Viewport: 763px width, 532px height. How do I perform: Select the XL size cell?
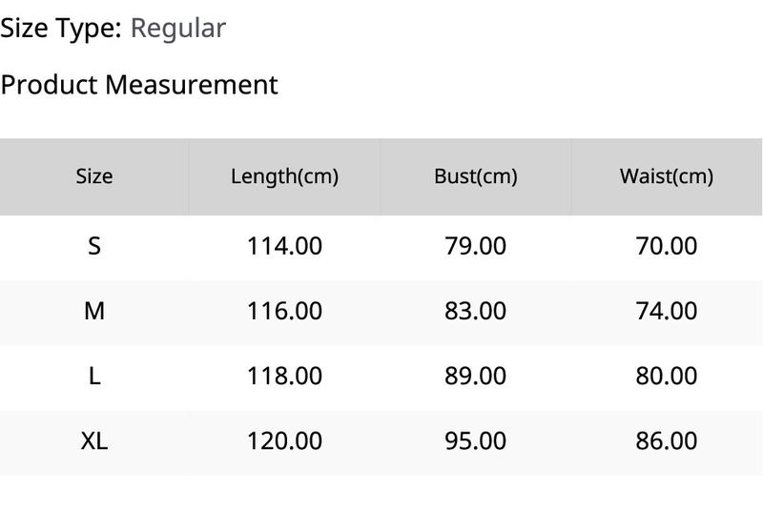click(x=93, y=441)
